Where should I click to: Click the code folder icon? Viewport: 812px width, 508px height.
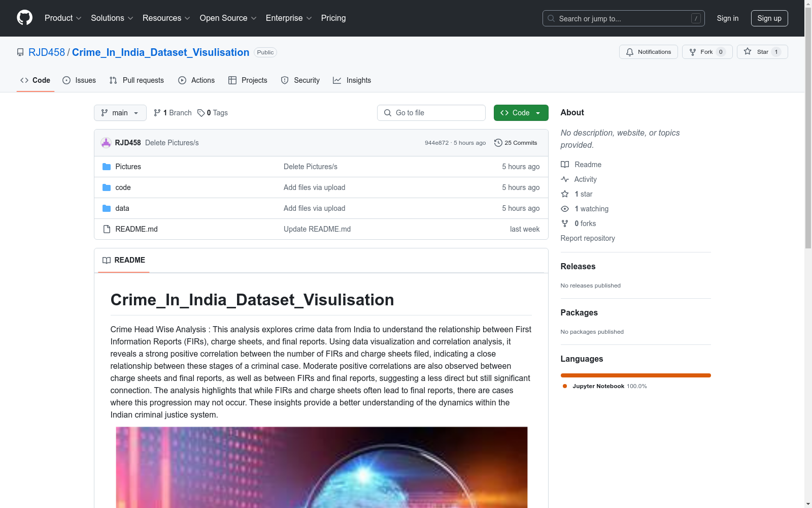[x=107, y=187]
